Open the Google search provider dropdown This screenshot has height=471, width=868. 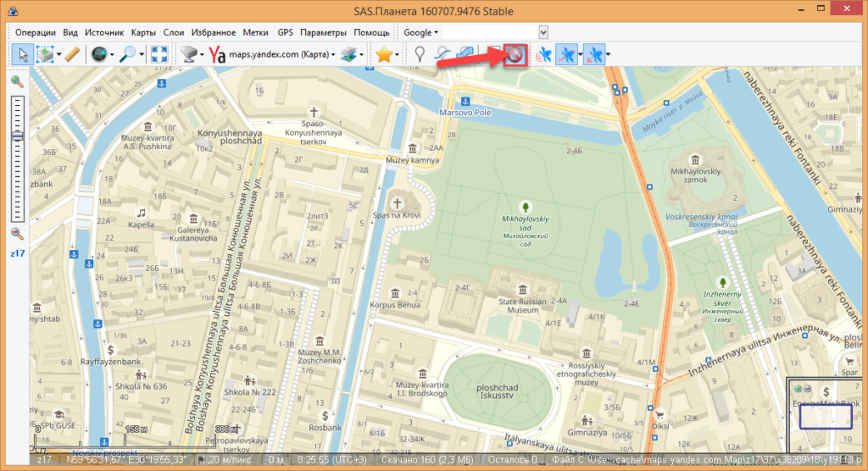click(x=420, y=32)
